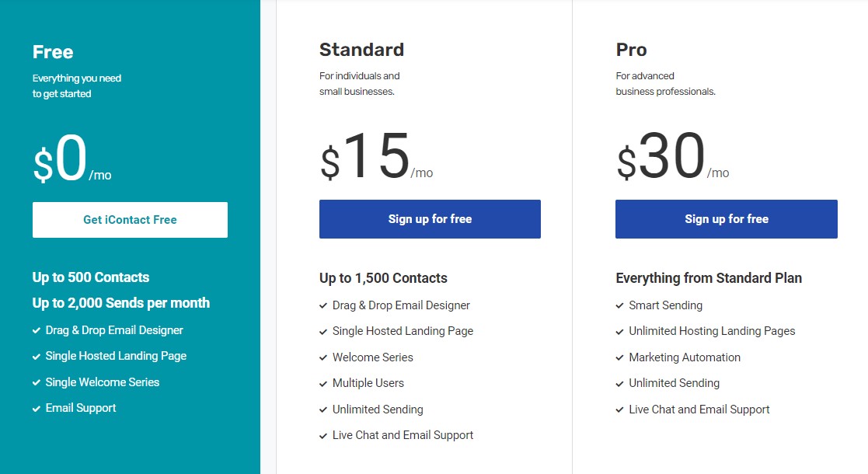Select the Pro plan heading
Image resolution: width=868 pixels, height=474 pixels.
(x=631, y=50)
